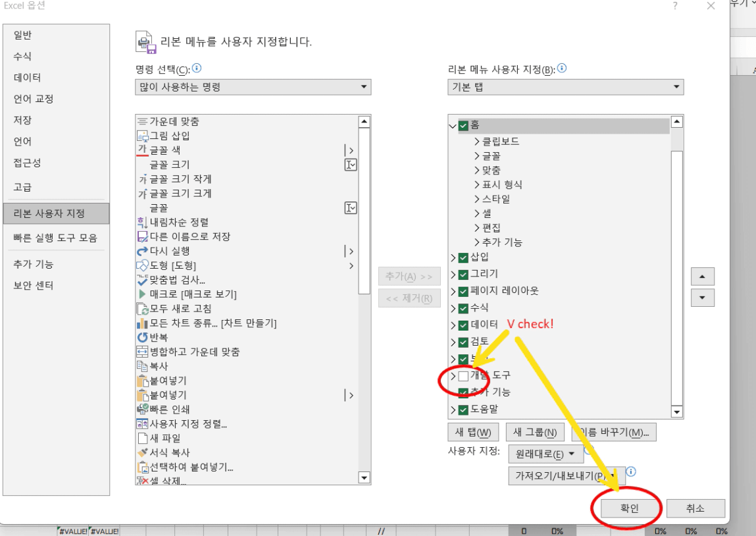756x536 pixels.
Task: Uncheck the 홈 tab checkbox
Action: pyautogui.click(x=463, y=126)
